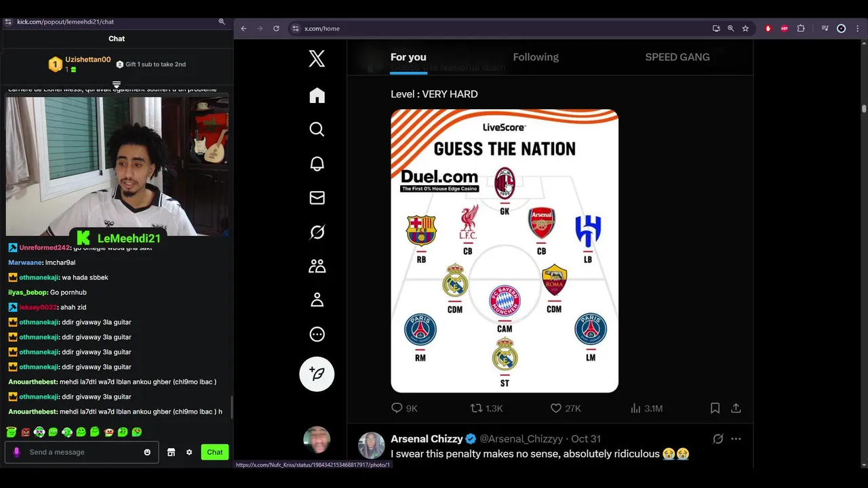Click username Unreformed242 in chat
The width and height of the screenshot is (868, 488).
point(45,247)
